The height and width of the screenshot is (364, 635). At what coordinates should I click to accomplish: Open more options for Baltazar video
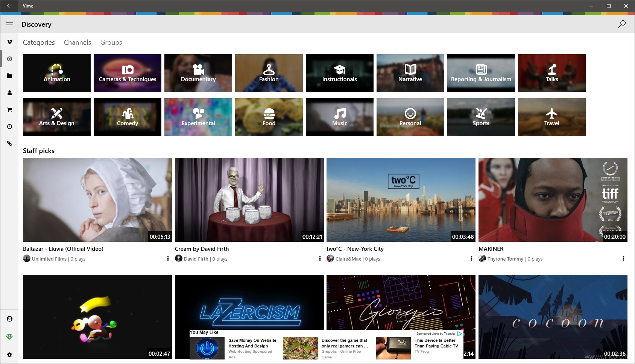pos(168,258)
